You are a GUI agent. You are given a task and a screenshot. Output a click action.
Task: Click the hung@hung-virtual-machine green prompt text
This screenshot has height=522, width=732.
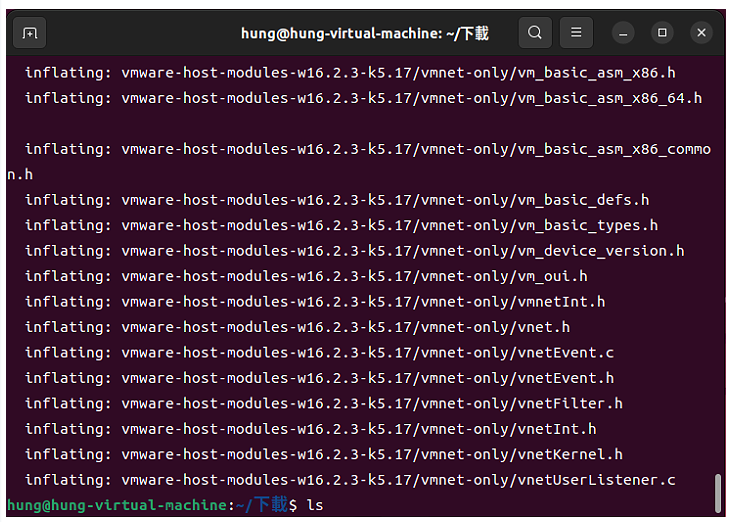point(117,505)
